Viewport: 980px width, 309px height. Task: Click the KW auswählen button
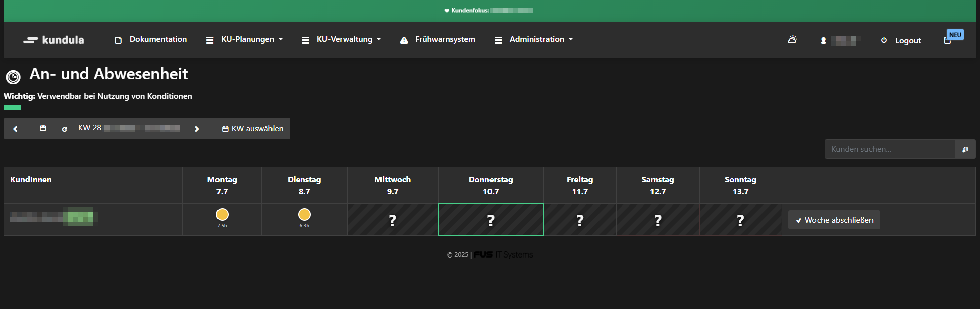(253, 129)
